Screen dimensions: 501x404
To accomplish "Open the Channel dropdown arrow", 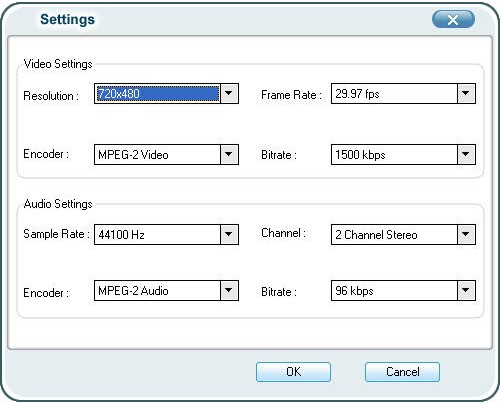I will pos(466,234).
